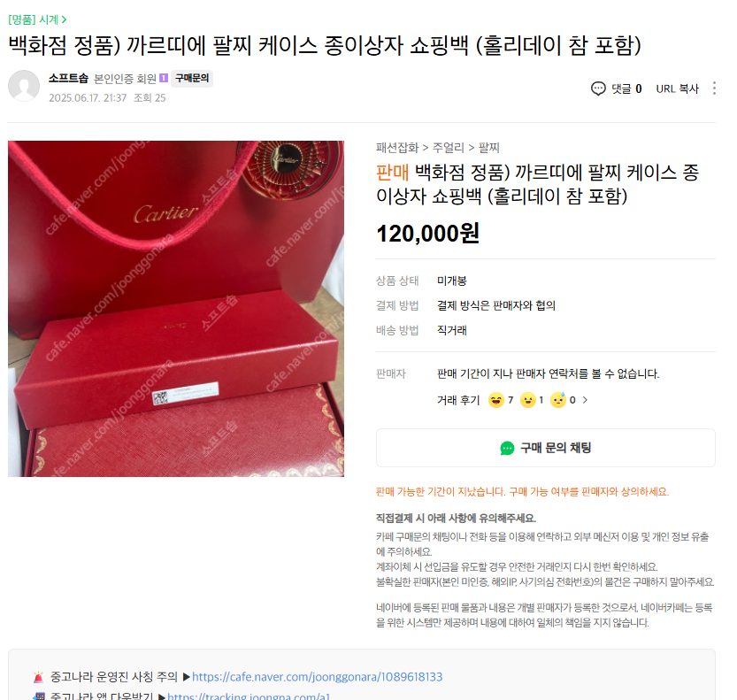Open the three-dot more options menu
This screenshot has width=737, height=700.
(x=714, y=88)
